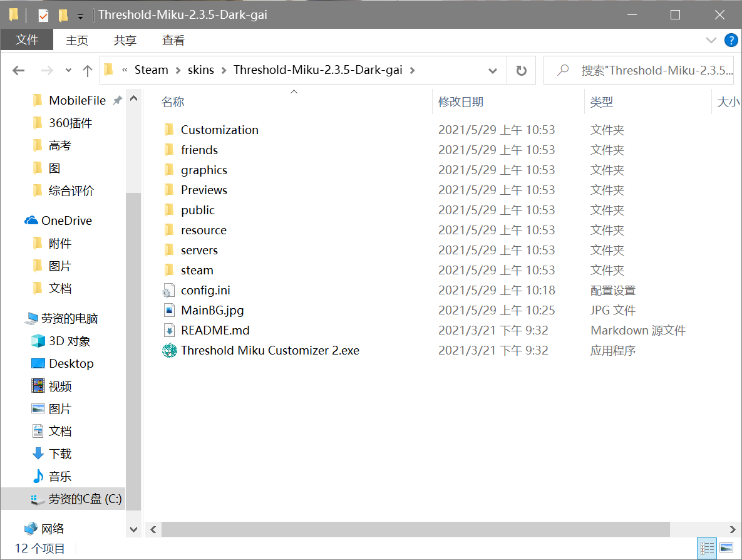
Task: Switch to large icons view layout
Action: click(x=726, y=548)
